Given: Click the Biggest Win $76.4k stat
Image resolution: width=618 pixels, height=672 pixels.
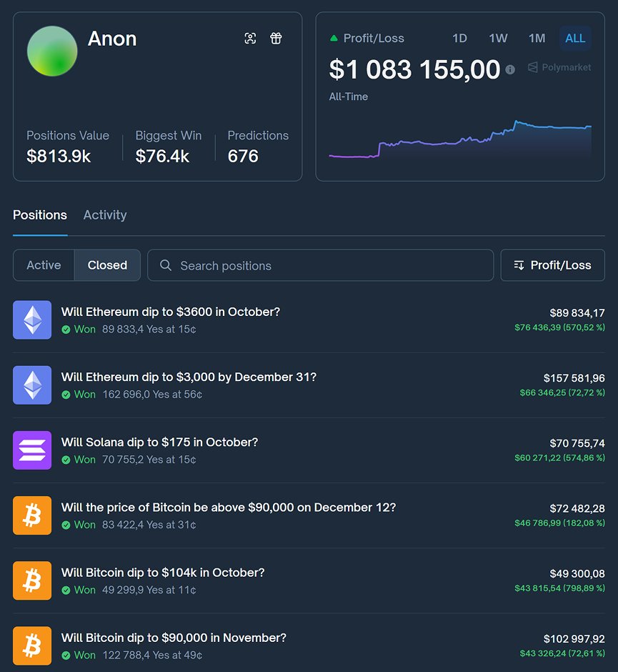Looking at the screenshot, I should click(169, 147).
